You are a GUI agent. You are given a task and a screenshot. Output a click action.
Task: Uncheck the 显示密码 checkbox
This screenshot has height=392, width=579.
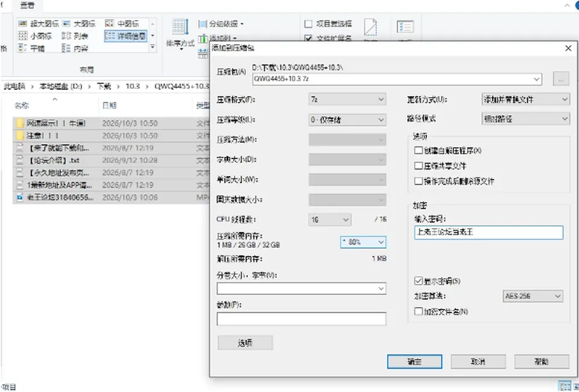(419, 281)
